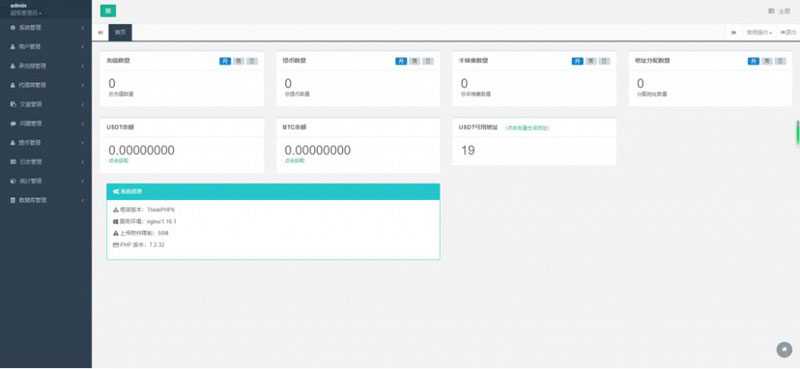Switch to the 首页 home tab

pos(120,32)
